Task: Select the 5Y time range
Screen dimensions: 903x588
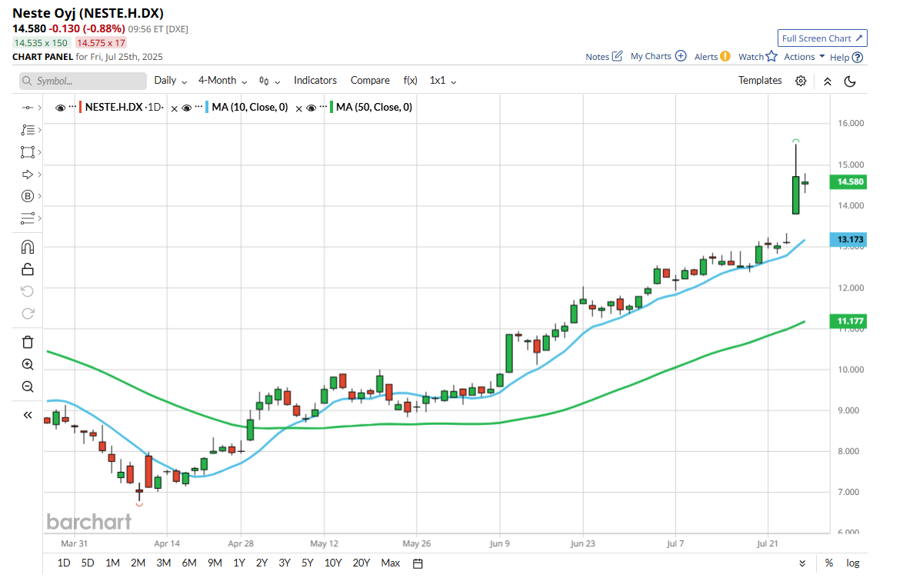Action: (x=308, y=563)
